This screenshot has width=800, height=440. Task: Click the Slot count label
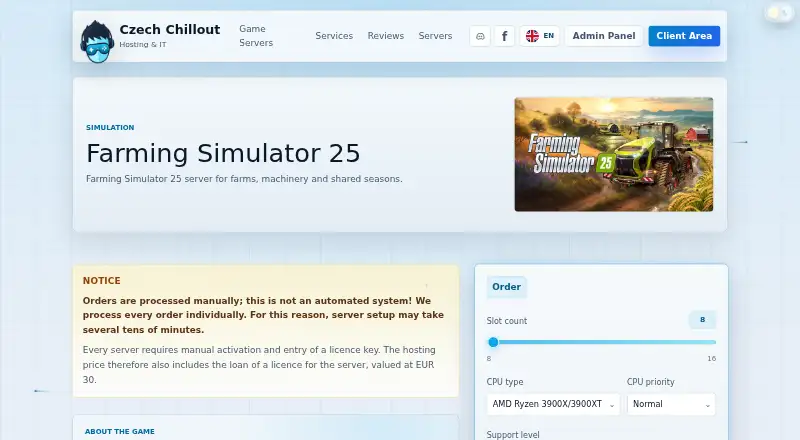(x=507, y=321)
